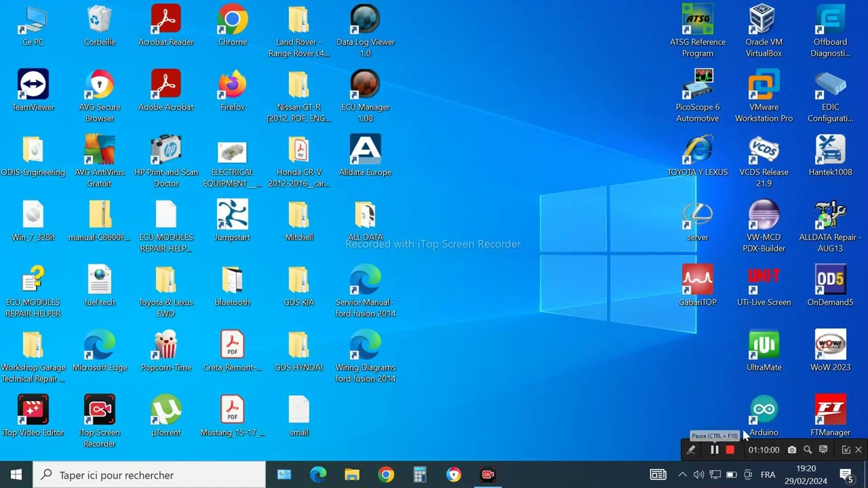Select the PicoScope 6 Automotive shortcut
This screenshot has width=868, height=488.
tap(698, 96)
